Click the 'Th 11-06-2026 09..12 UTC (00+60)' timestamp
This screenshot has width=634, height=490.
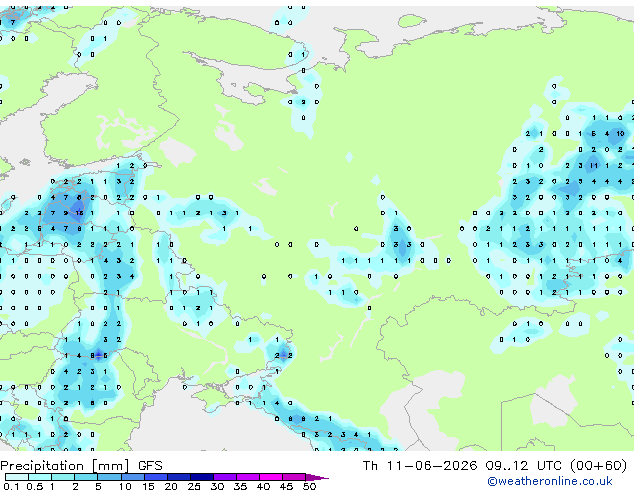(495, 466)
